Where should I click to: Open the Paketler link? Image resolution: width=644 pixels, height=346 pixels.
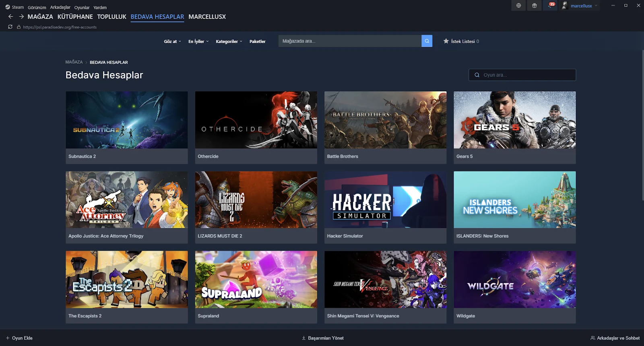point(258,41)
